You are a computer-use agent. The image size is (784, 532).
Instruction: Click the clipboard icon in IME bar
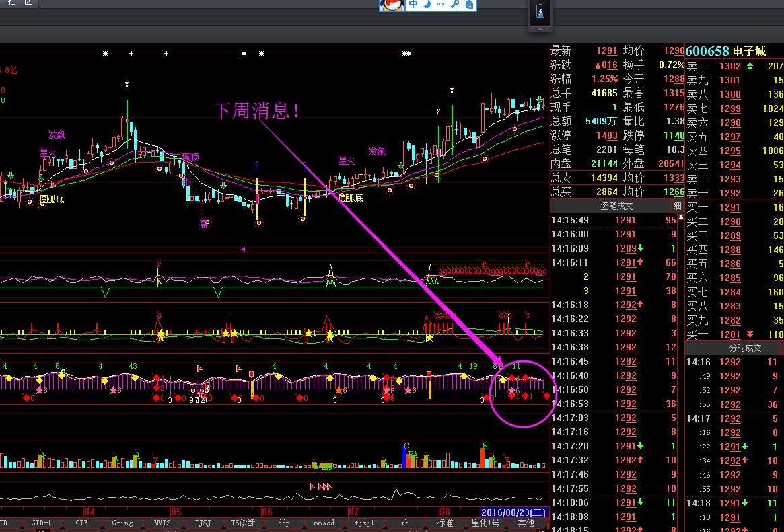click(x=469, y=5)
